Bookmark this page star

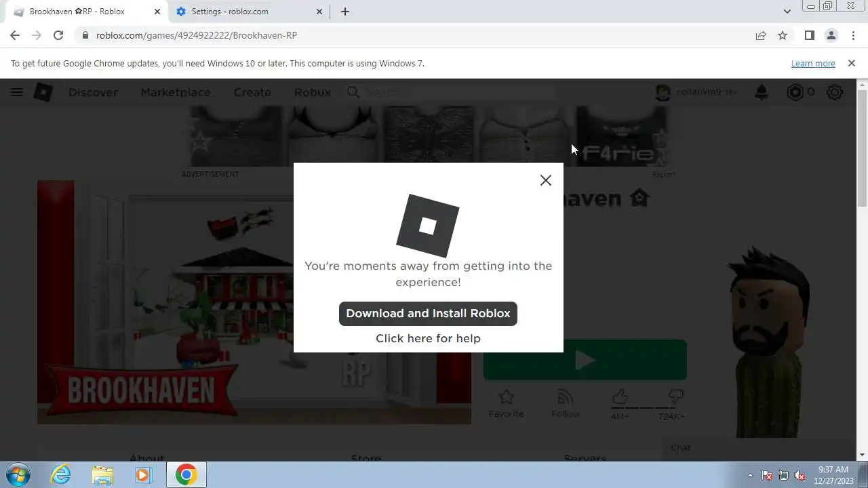click(783, 35)
